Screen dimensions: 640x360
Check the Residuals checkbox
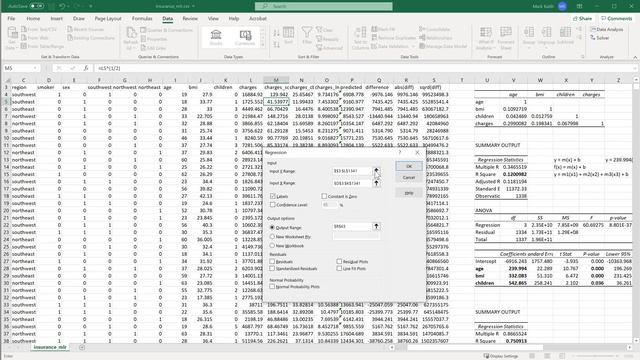(272, 262)
